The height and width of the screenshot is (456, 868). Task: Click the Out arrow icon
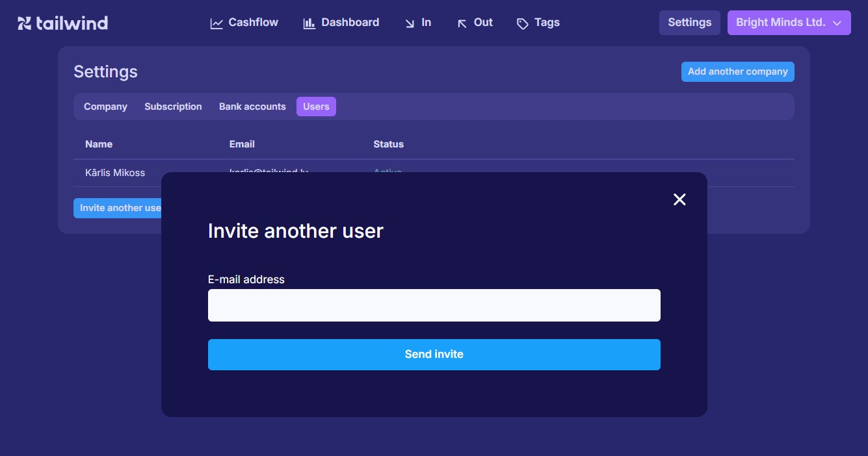coord(462,23)
